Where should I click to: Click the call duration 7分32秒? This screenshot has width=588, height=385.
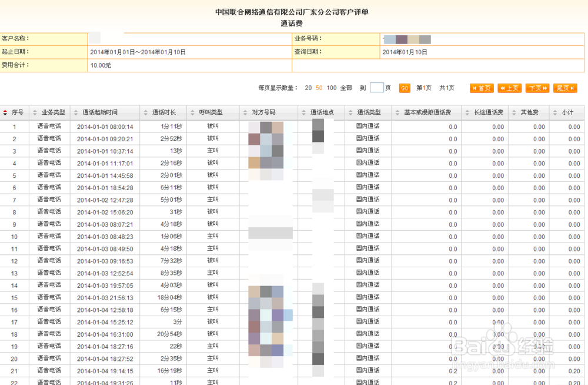pos(171,261)
